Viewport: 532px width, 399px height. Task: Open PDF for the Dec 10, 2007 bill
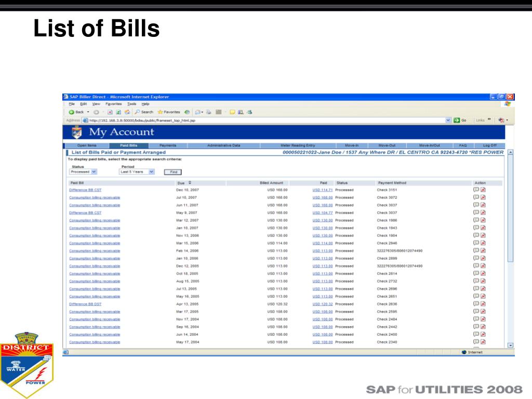point(483,190)
